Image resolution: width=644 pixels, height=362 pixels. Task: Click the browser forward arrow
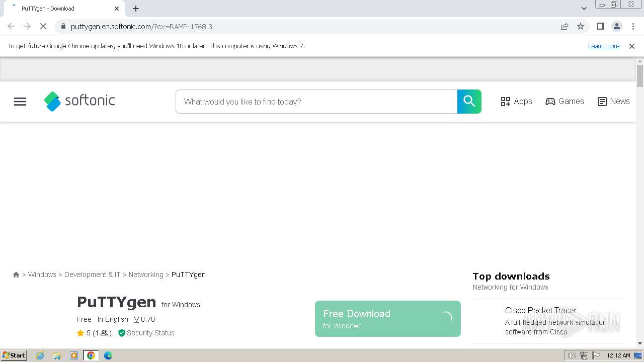(x=27, y=27)
